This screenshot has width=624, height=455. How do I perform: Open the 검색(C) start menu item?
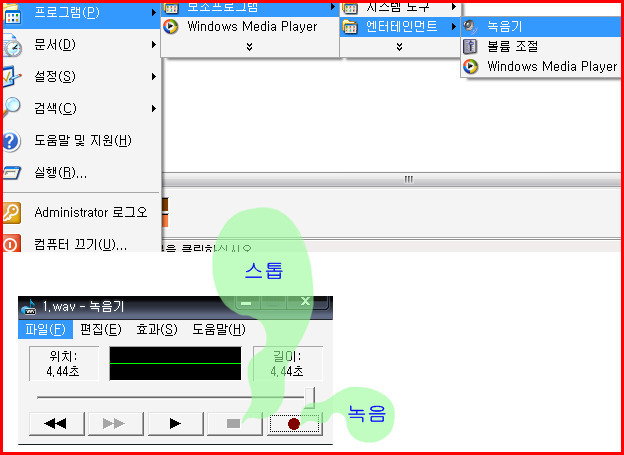81,108
